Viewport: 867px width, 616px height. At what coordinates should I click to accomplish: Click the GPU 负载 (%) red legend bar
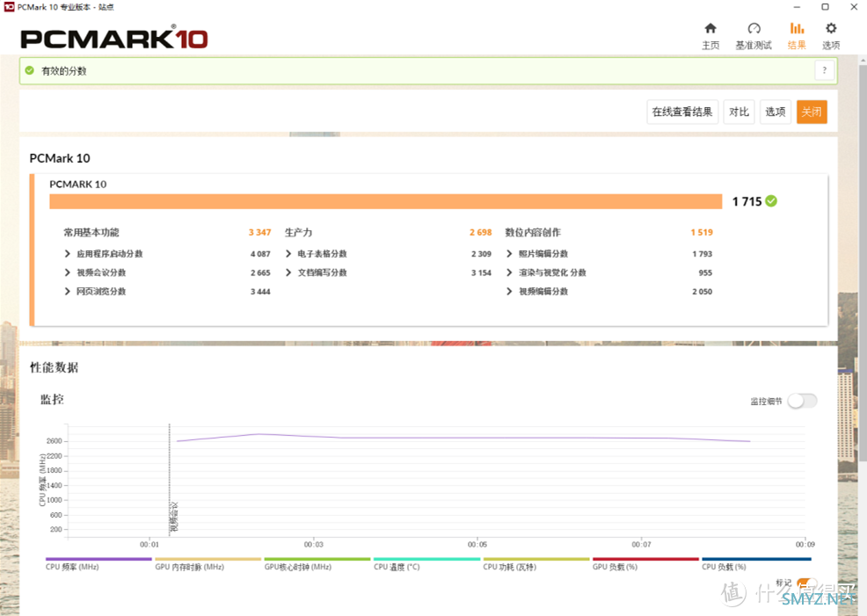point(645,559)
